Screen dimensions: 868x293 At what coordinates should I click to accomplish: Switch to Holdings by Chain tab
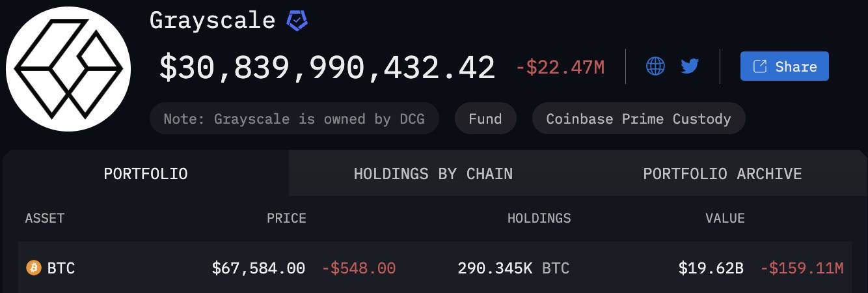point(433,173)
